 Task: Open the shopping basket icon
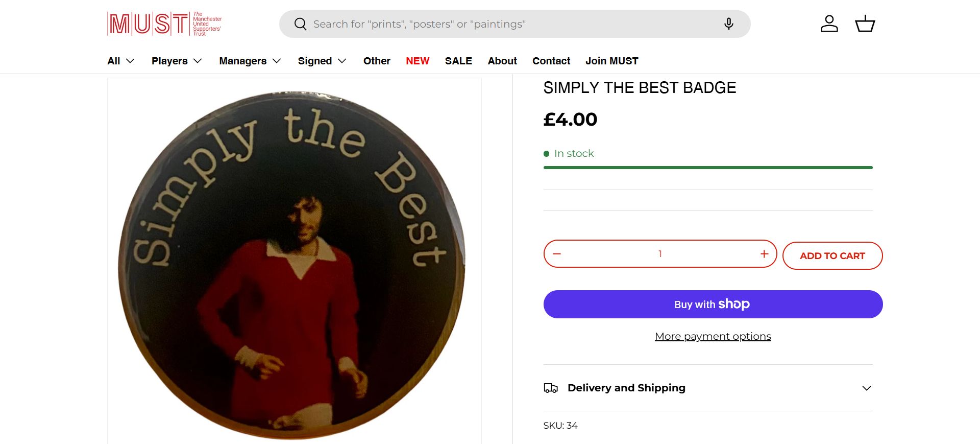tap(865, 24)
